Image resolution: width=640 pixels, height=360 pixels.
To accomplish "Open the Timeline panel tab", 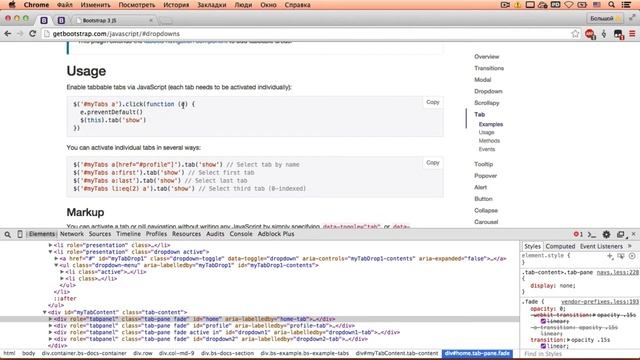I will pyautogui.click(x=128, y=234).
